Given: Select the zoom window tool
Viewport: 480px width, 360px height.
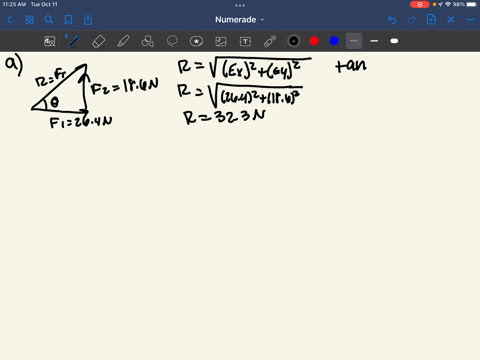Looking at the screenshot, I should coord(50,41).
